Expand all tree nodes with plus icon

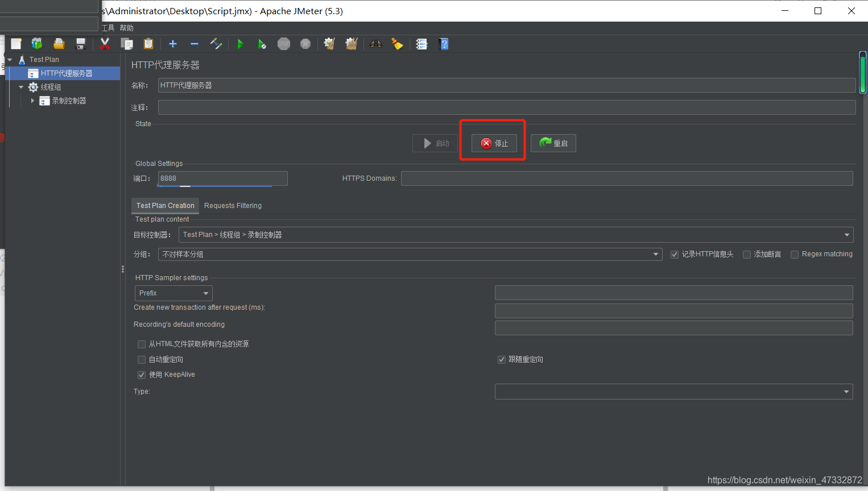coord(173,44)
